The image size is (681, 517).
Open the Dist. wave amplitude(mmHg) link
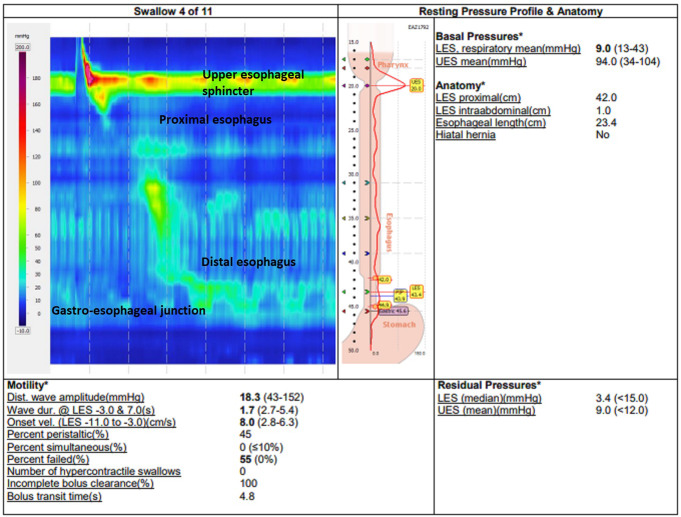pyautogui.click(x=76, y=397)
